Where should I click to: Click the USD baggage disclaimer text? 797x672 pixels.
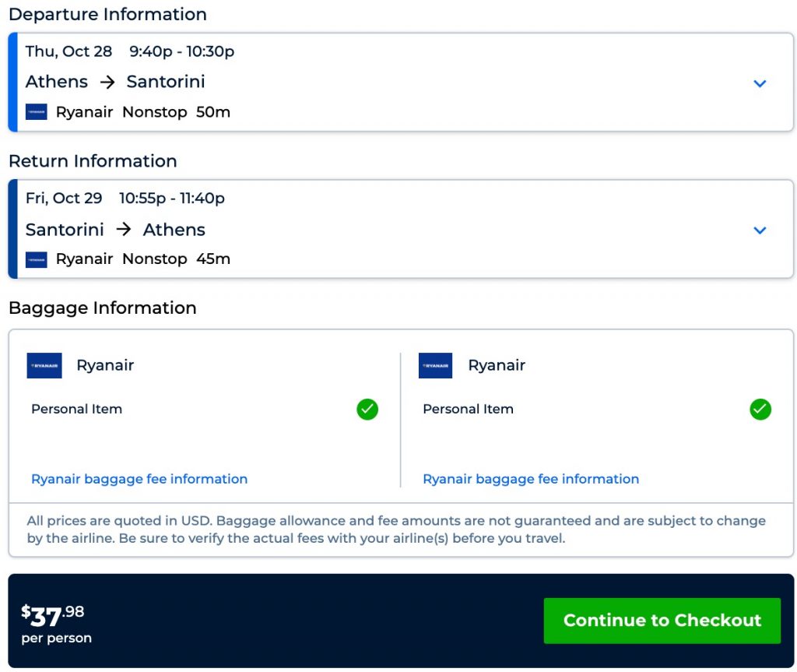click(396, 530)
